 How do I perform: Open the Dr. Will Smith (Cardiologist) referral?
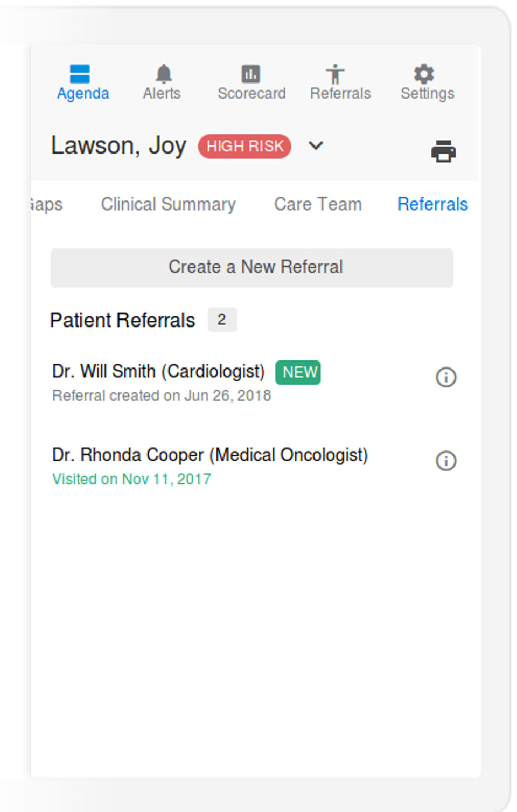click(158, 372)
